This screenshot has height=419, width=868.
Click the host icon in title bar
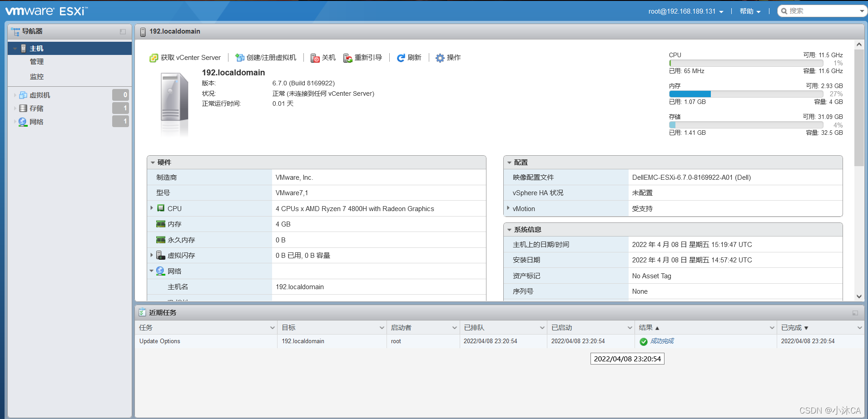tap(143, 32)
